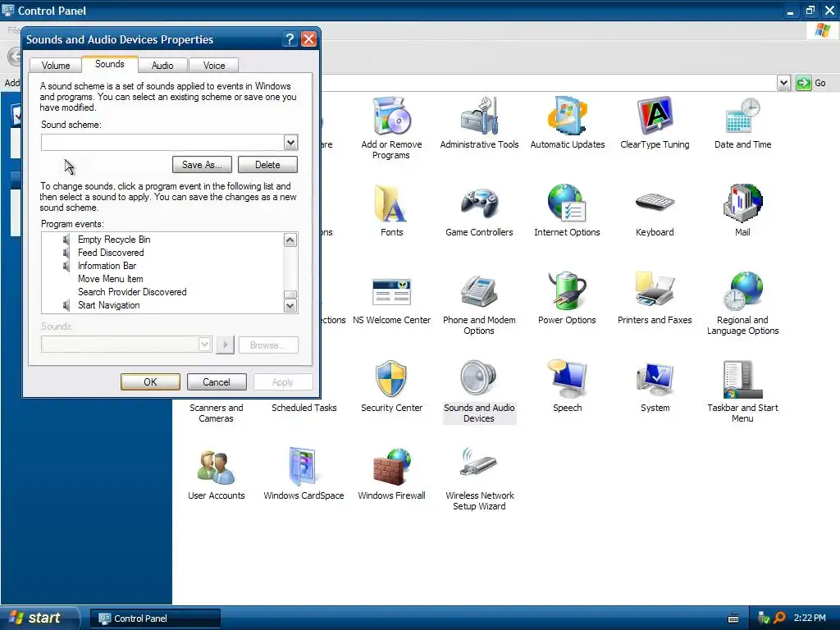Open Date and Time icon
The width and height of the screenshot is (840, 630).
click(742, 116)
